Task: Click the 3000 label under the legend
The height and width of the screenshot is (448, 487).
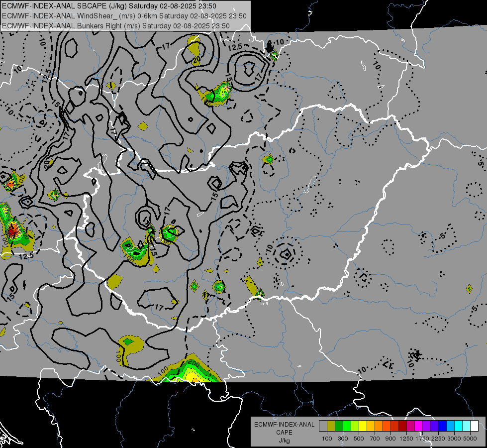Action: point(454,439)
